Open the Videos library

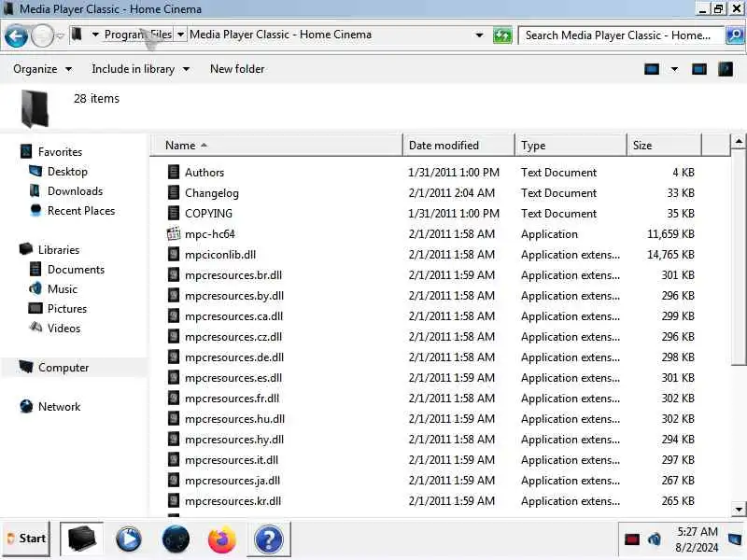coord(63,329)
